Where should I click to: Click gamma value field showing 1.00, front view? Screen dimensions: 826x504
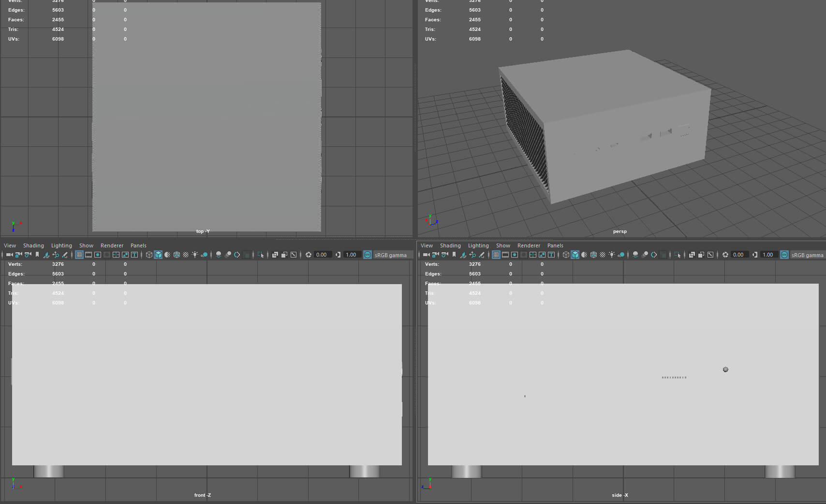point(351,255)
